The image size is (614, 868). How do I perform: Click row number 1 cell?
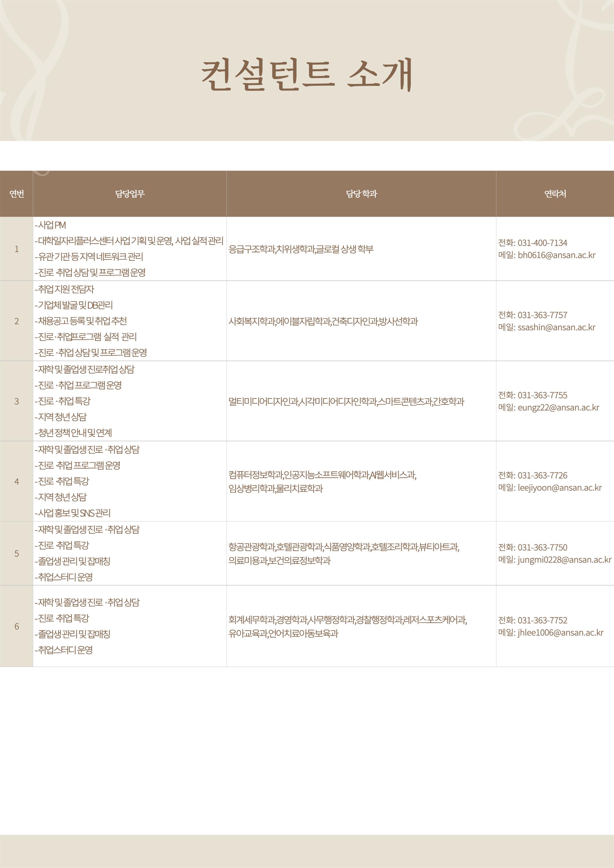coord(17,249)
